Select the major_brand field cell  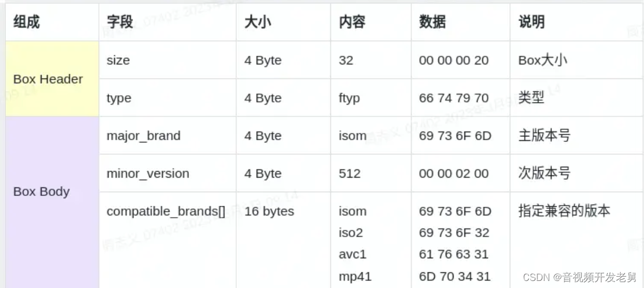tap(168, 136)
